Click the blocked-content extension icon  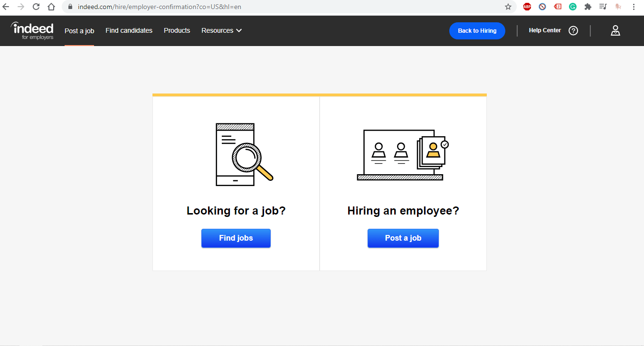pos(542,7)
